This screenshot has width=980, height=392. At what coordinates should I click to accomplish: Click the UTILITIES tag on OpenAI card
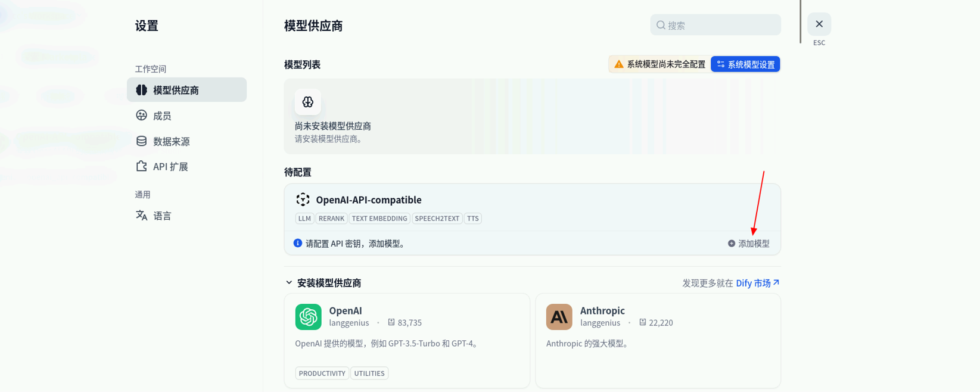click(x=369, y=374)
